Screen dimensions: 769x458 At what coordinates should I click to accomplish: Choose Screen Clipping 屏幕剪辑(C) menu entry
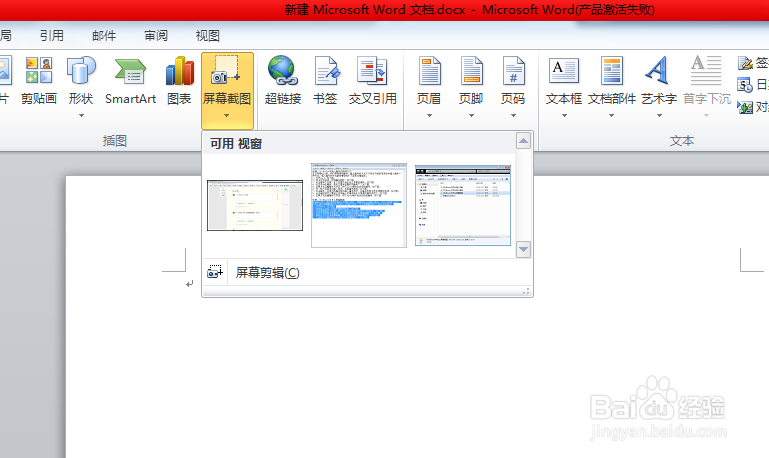point(367,272)
